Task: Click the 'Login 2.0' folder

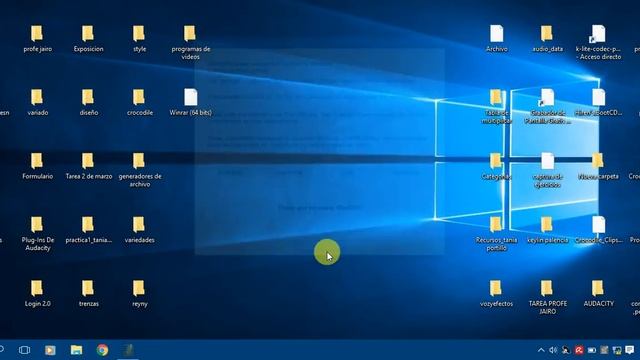Action: tap(37, 289)
